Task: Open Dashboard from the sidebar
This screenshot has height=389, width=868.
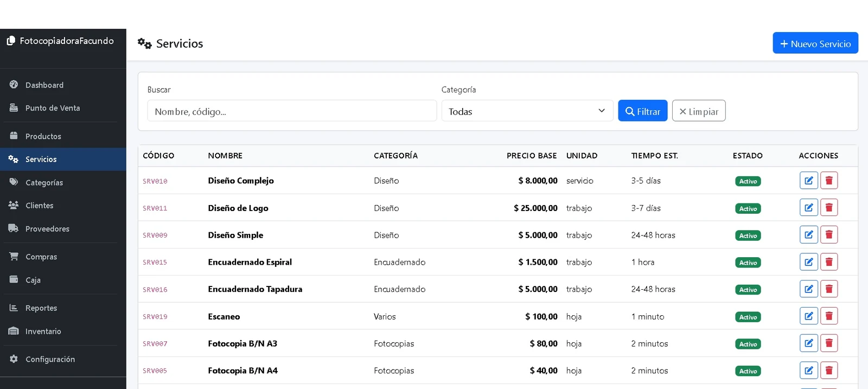Action: tap(63, 85)
